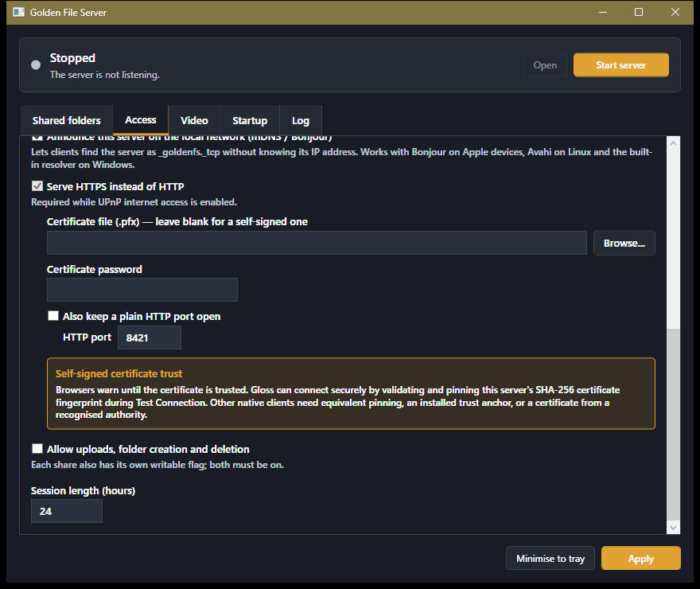Click the 'Stopped' status text
The width and height of the screenshot is (700, 589).
coord(72,58)
